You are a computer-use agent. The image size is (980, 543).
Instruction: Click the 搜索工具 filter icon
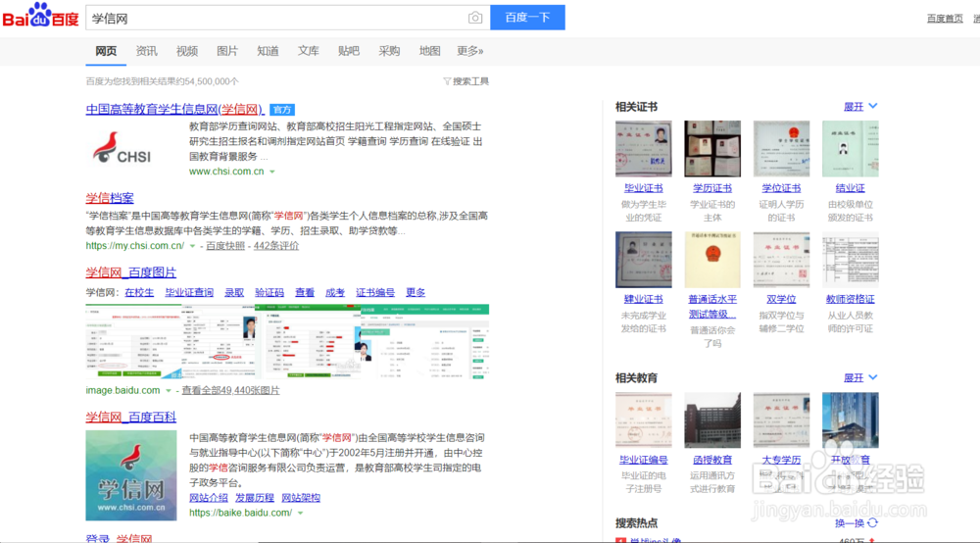[x=447, y=81]
